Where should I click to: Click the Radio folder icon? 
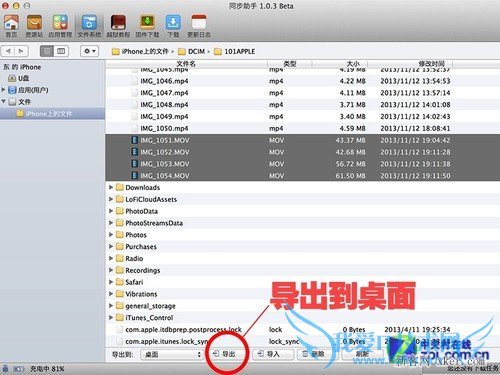tap(120, 258)
